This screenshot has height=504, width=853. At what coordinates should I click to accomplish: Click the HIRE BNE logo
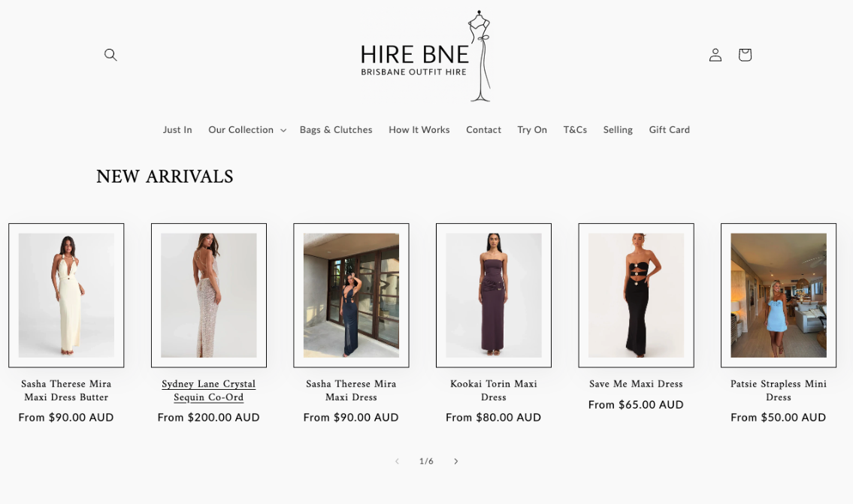[x=426, y=56]
